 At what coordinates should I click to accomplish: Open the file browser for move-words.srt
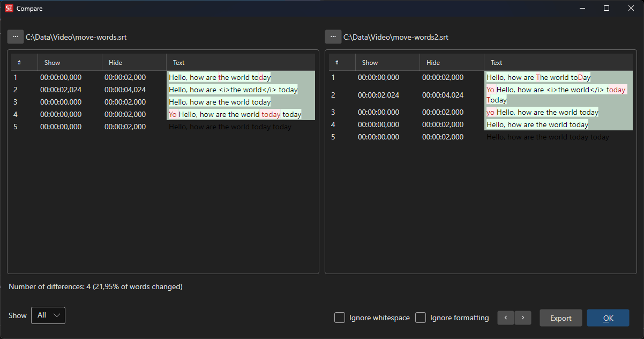point(15,36)
